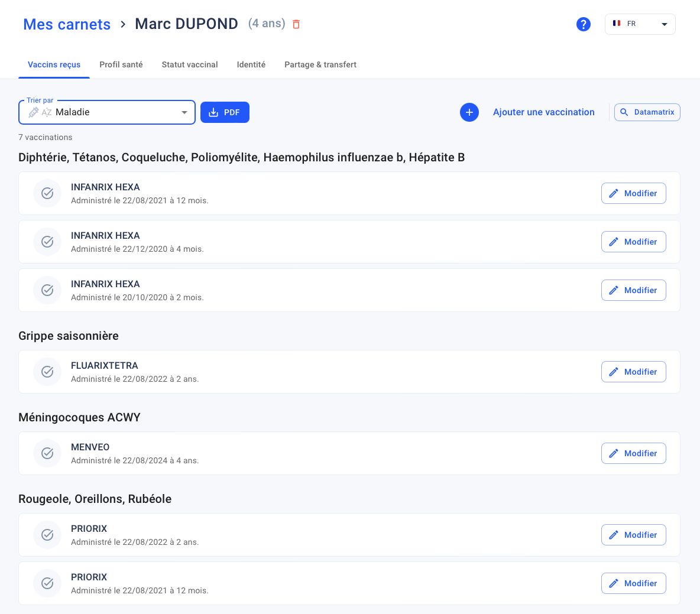The width and height of the screenshot is (700, 614).
Task: Click Ajouter une vaccination link
Action: pos(544,112)
